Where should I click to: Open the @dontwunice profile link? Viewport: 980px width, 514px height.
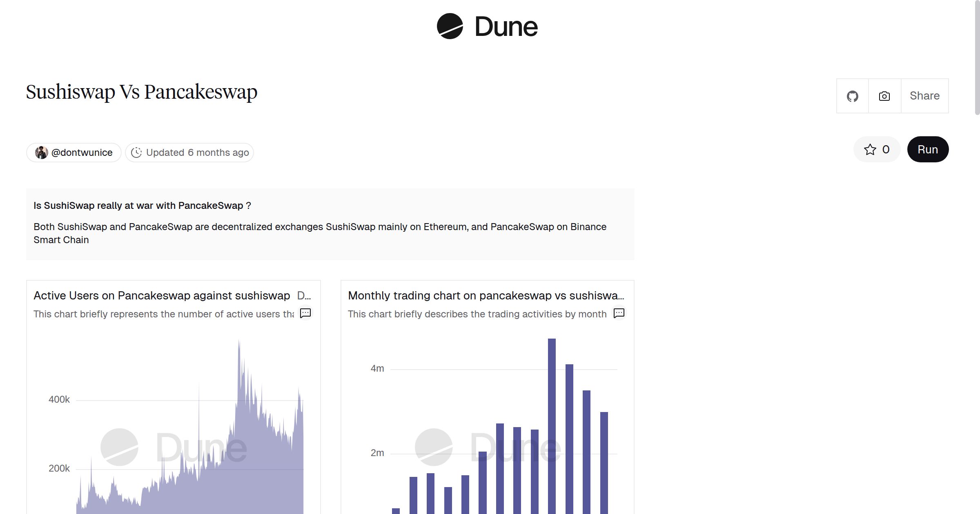82,153
